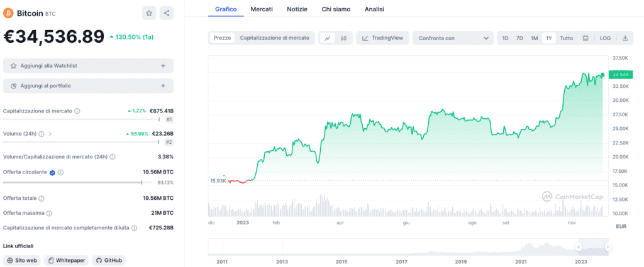Click plus icon on Aggiungi alla Watchlist
The height and width of the screenshot is (267, 644).
[163, 65]
